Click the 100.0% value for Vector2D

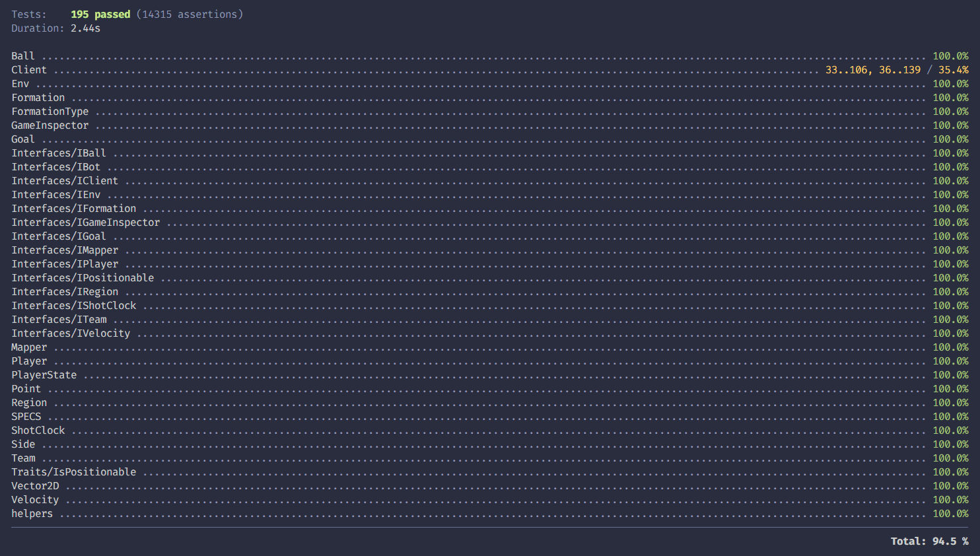(951, 486)
